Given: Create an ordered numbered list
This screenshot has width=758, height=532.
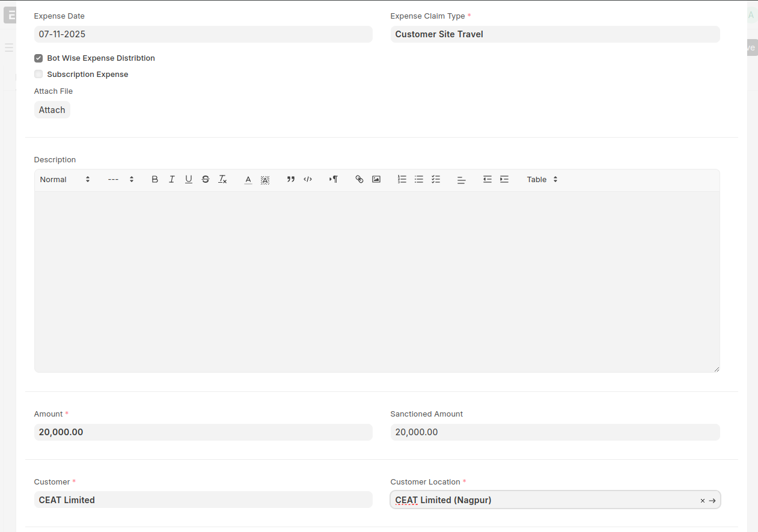Looking at the screenshot, I should coord(402,179).
